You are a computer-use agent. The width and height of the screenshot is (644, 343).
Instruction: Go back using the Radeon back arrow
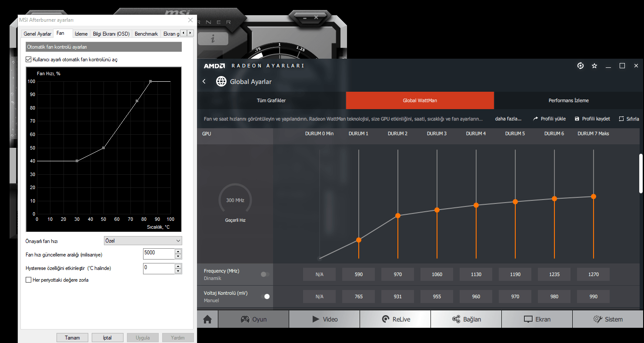204,81
